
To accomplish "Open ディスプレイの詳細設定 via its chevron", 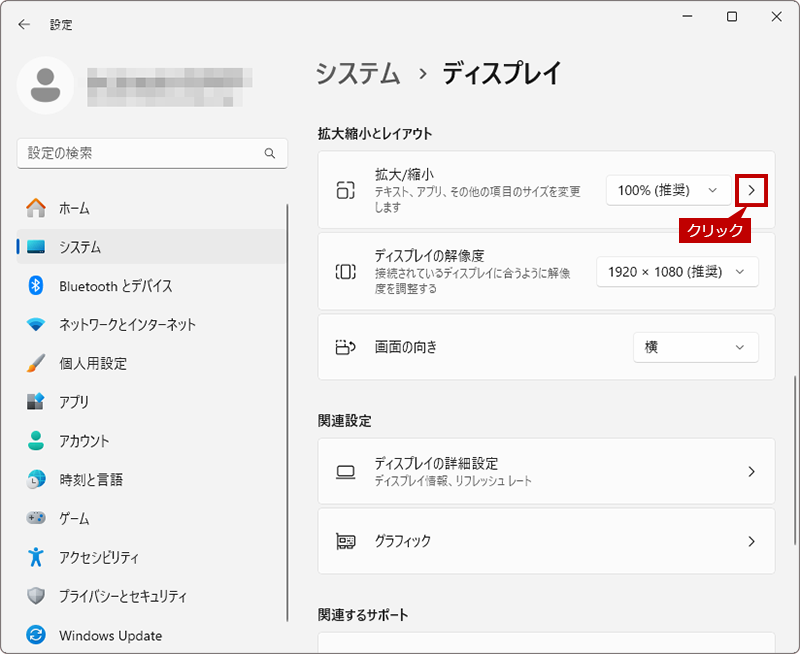I will click(751, 471).
